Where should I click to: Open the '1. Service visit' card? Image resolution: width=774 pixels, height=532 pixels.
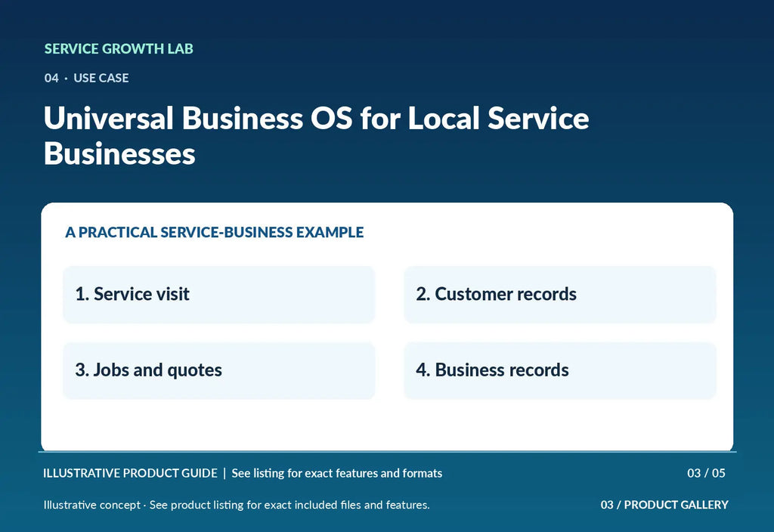click(218, 295)
